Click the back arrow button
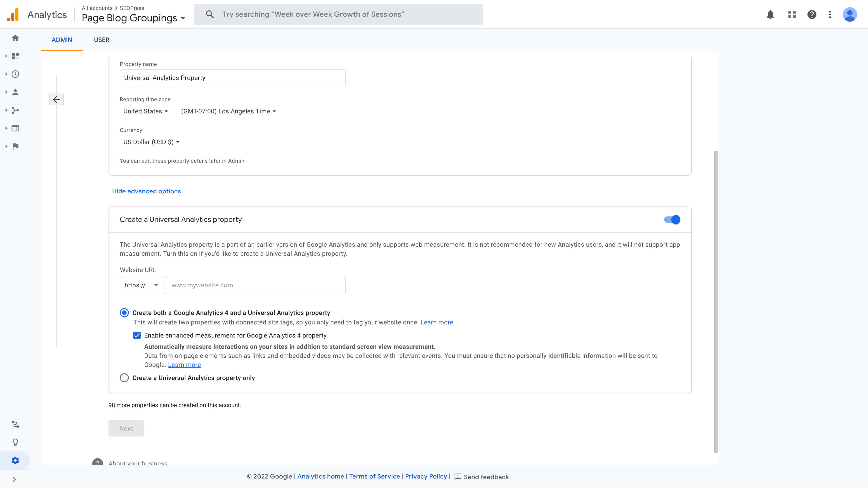The width and height of the screenshot is (868, 488). click(57, 99)
